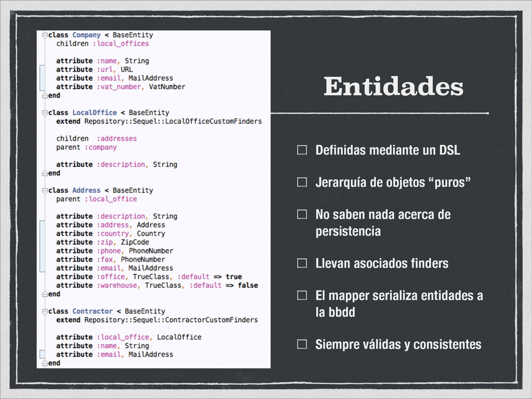Click the class name 'Address' in class declaration

(87, 190)
